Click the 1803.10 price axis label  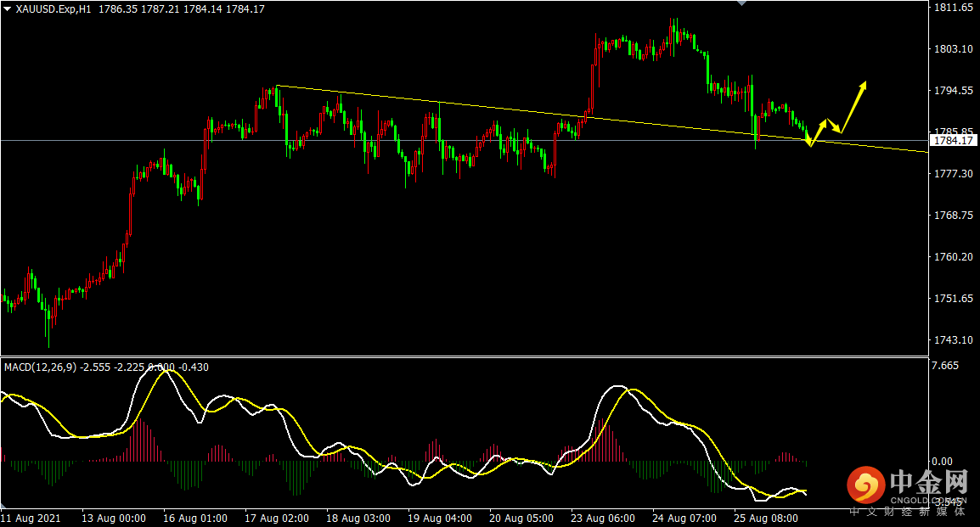pyautogui.click(x=953, y=48)
